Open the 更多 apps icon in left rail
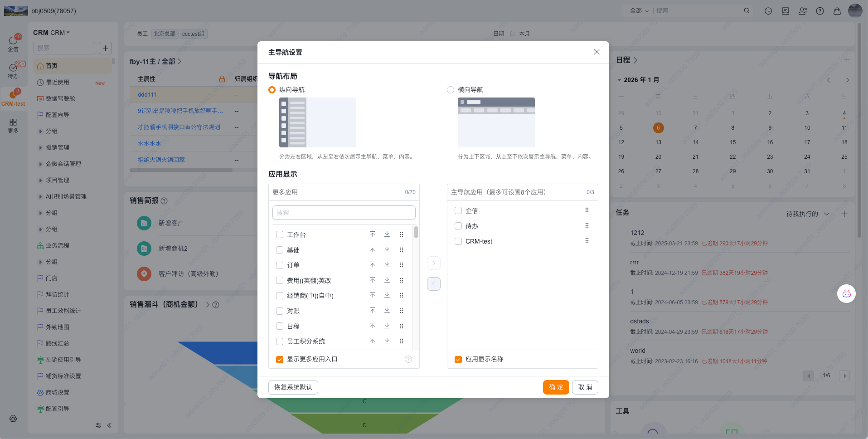The width and height of the screenshot is (868, 439). pos(13,126)
